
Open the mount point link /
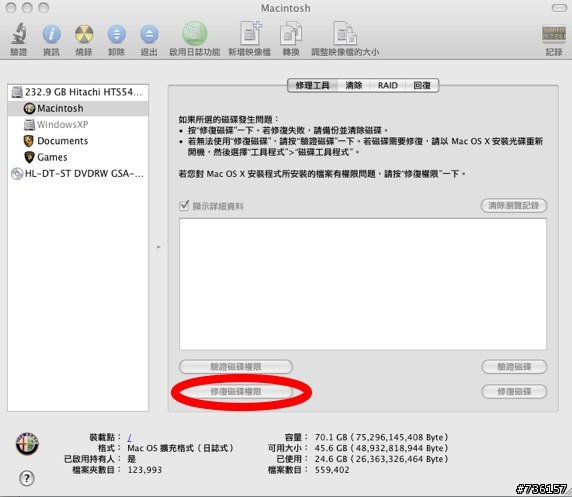click(x=130, y=437)
